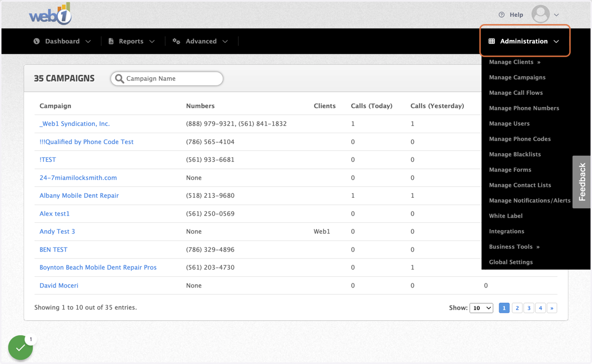
Task: Click the Help question mark icon
Action: click(502, 15)
